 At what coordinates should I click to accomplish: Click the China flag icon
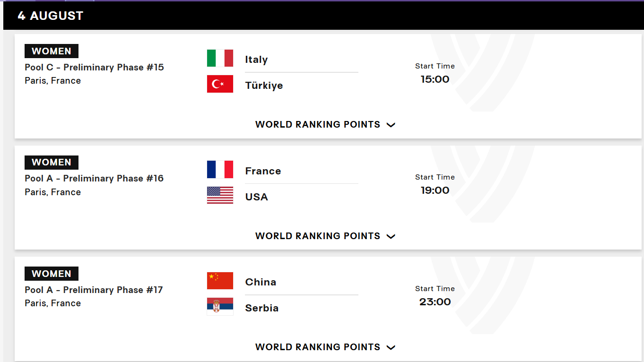point(220,281)
